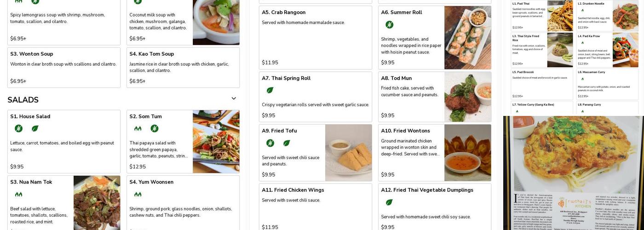Open the Summer Roll photo
644x230 pixels.
467,37
